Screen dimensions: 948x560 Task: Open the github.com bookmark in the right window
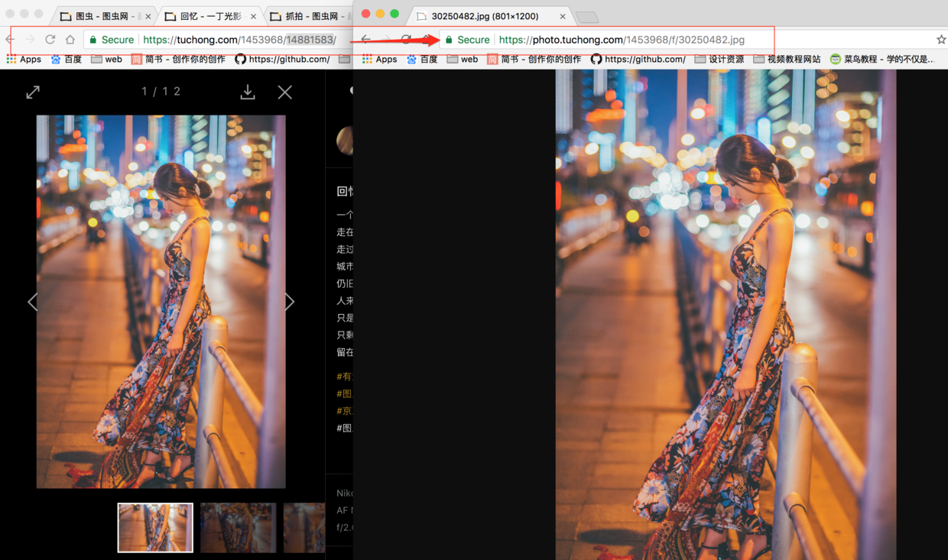638,59
